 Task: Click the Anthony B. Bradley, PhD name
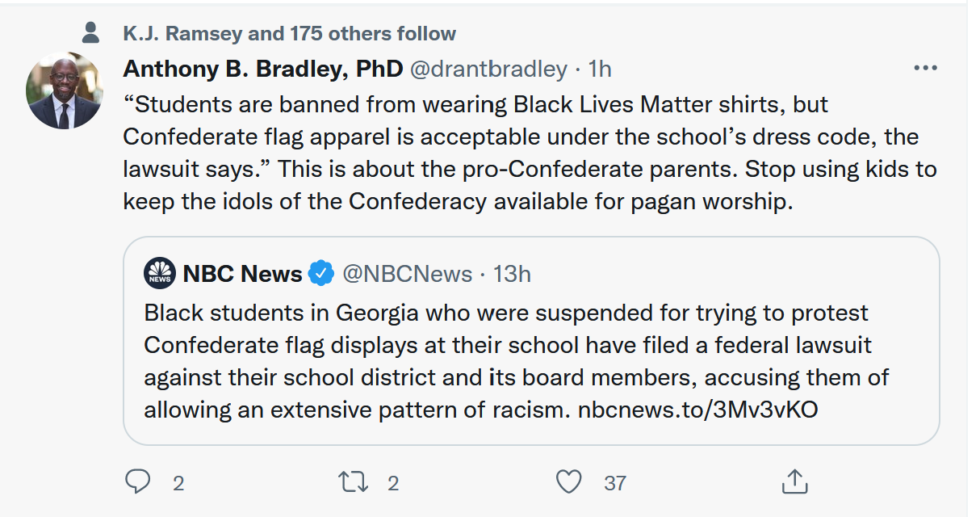tap(262, 69)
